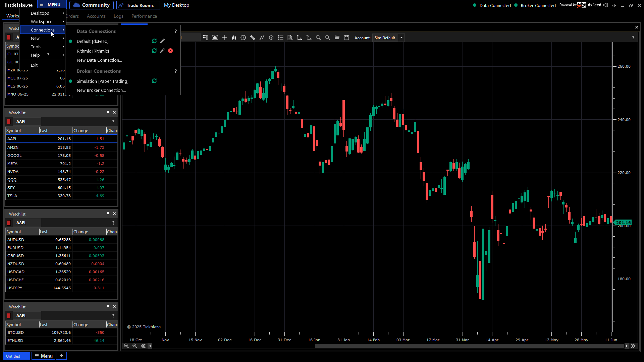Open the candlestick chart type icon
This screenshot has height=362, width=644.
pos(234,38)
